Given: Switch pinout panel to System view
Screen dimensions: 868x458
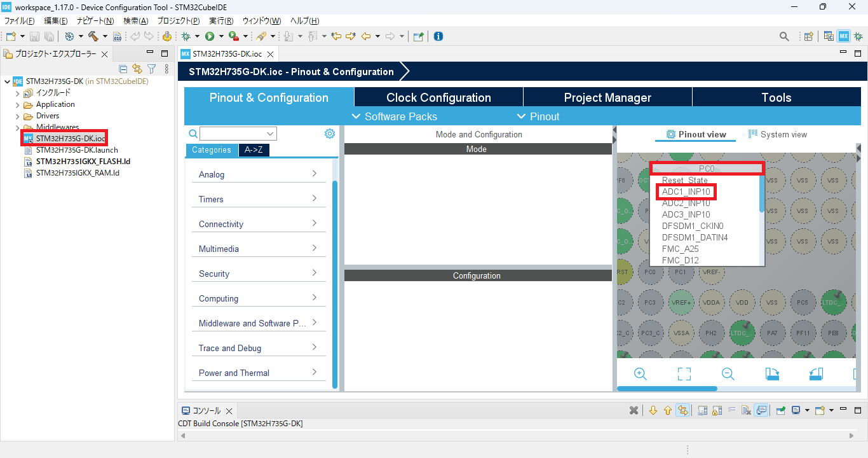Looking at the screenshot, I should pos(778,134).
